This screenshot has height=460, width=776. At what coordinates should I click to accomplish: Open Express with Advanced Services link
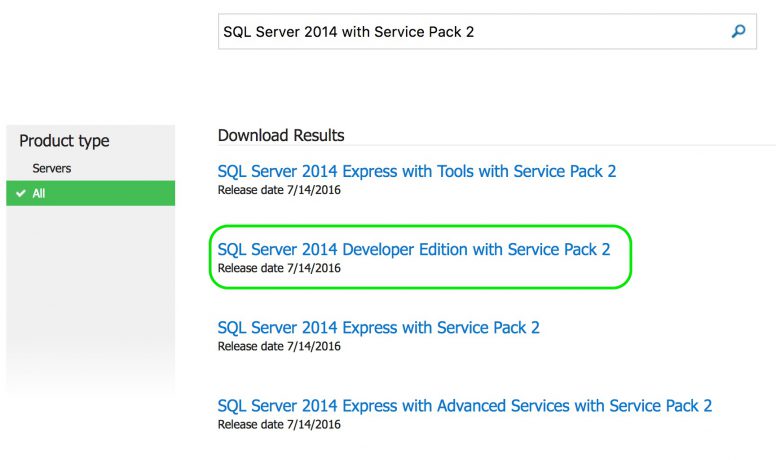tap(465, 406)
